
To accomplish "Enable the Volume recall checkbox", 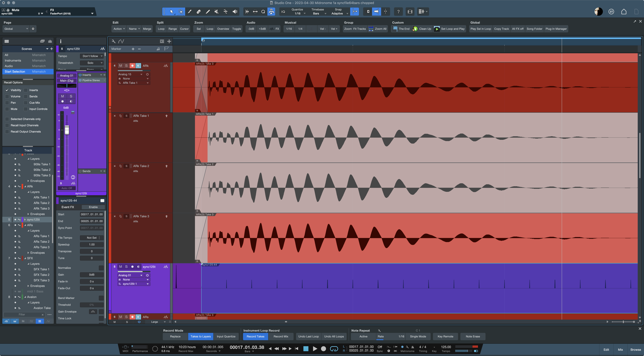I will 7,96.
